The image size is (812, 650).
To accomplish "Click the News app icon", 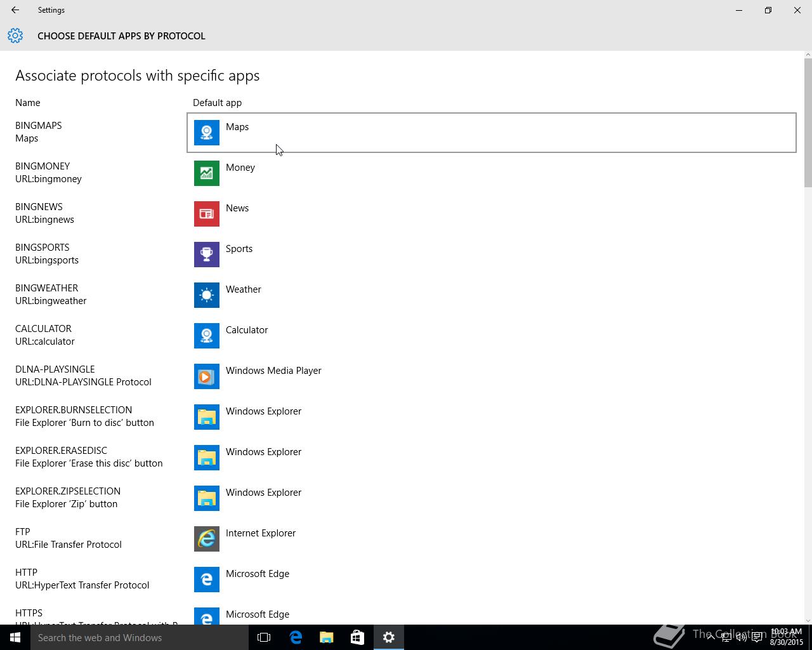I will pyautogui.click(x=207, y=214).
